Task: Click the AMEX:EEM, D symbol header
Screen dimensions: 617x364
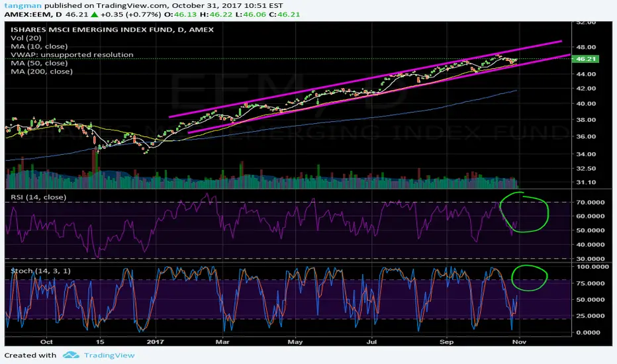Action: (33, 15)
